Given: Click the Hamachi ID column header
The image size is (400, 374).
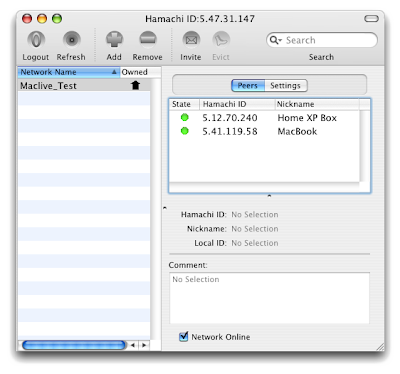Looking at the screenshot, I should tap(237, 104).
